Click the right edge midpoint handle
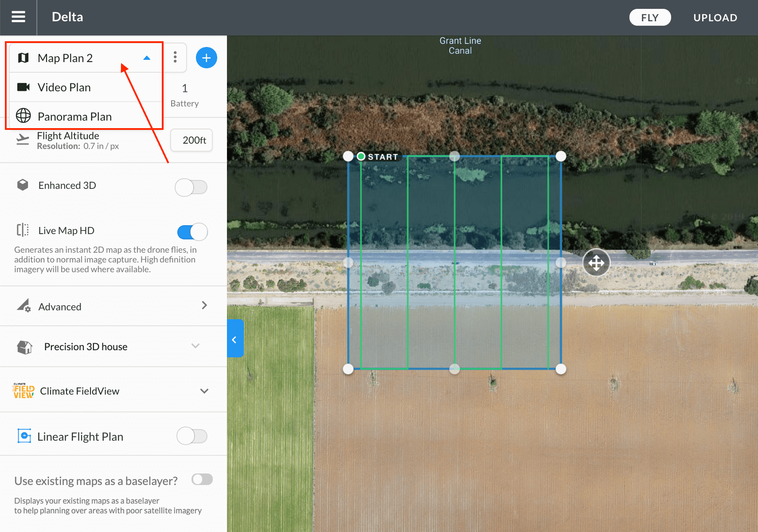 (561, 262)
